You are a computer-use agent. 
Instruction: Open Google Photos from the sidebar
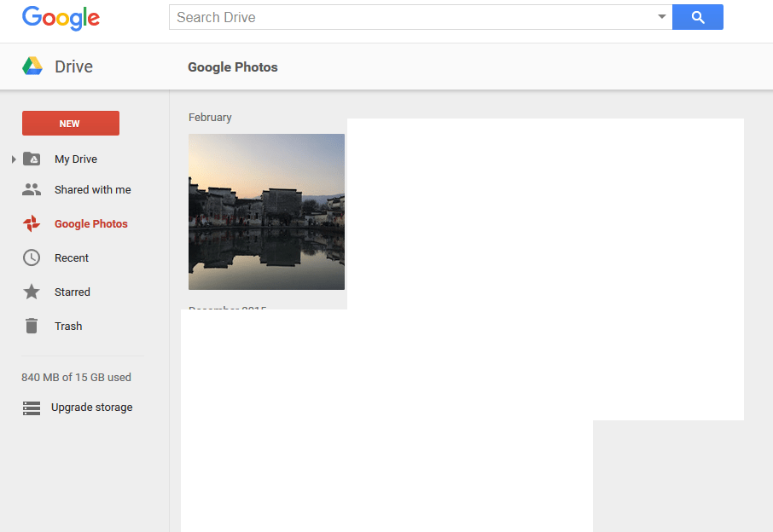92,223
